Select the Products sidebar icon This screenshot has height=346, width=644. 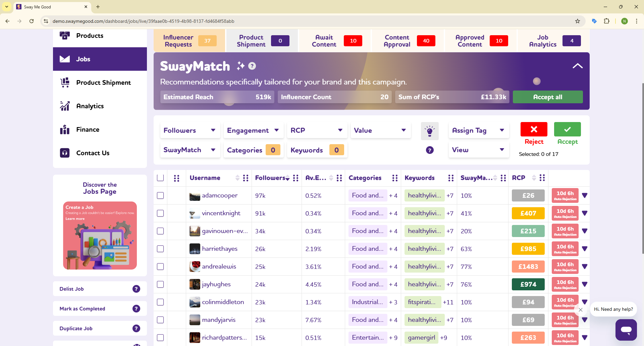coord(65,36)
